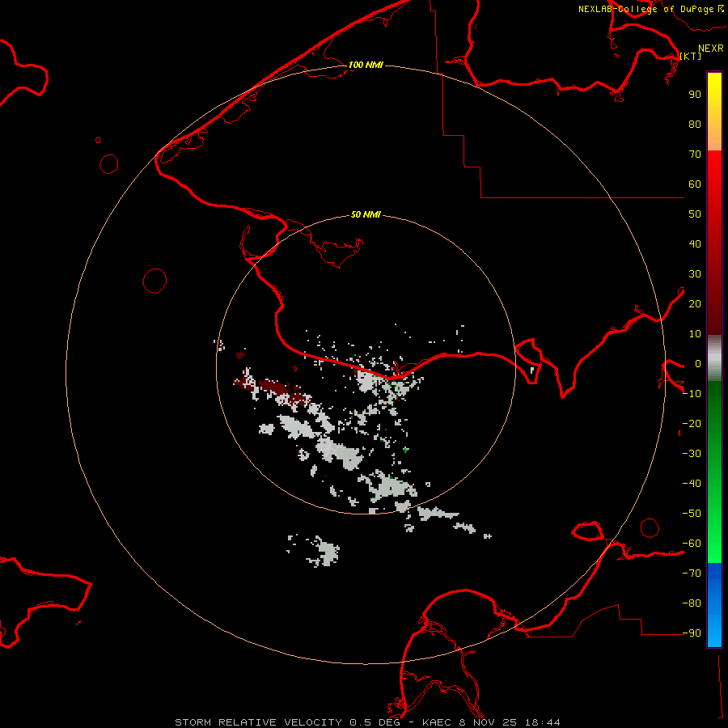Click the -50 value on the velocity scale
The width and height of the screenshot is (728, 728).
[692, 513]
